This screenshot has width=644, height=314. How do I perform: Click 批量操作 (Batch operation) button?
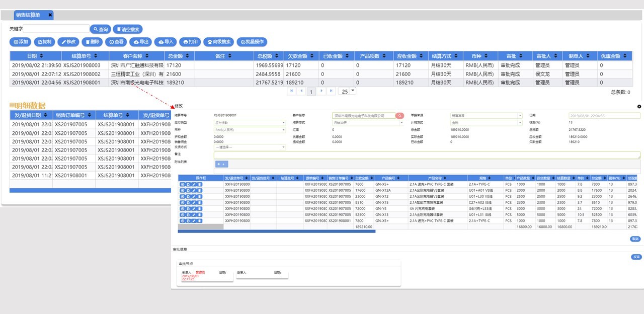point(252,42)
